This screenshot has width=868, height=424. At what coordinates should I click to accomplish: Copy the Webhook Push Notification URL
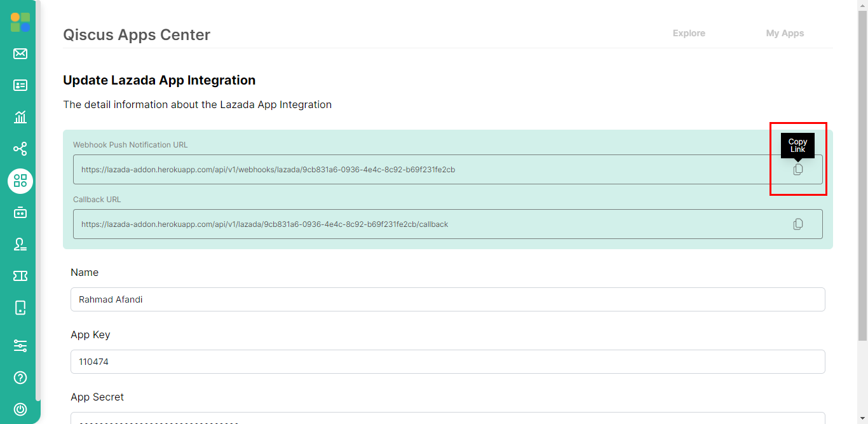[798, 170]
